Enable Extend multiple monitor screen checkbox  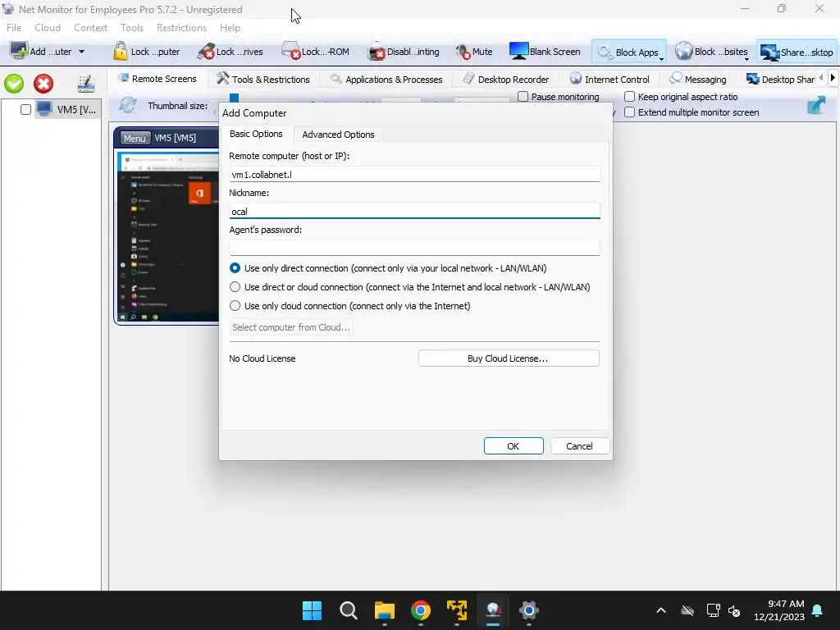pos(629,112)
